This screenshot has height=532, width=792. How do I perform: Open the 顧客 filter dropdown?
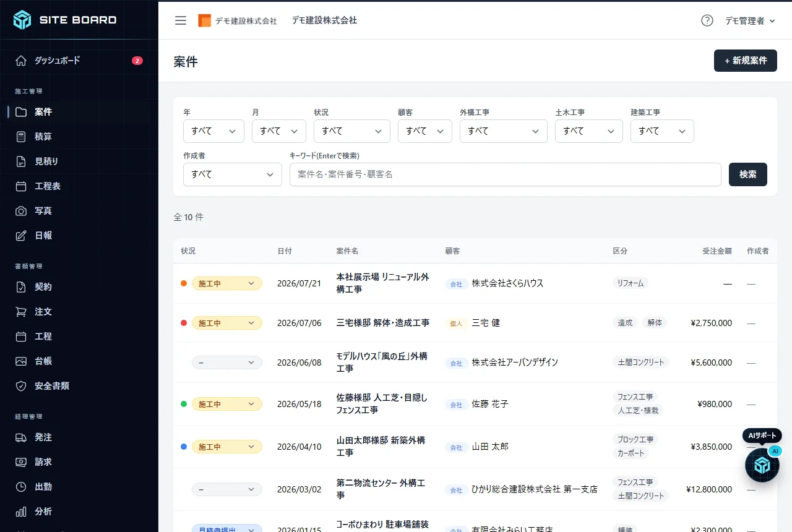pos(425,131)
